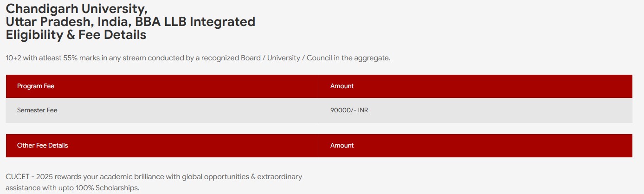Screen dimensions: 644x194
Task: Click the "Other Fee Details" table header
Action: 42,145
